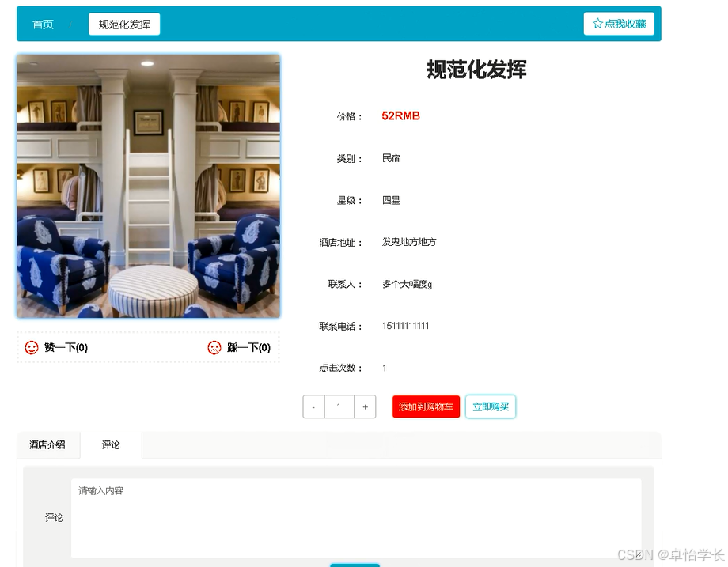Click the frowning face icon beside 踩一下
728x567 pixels.
(x=214, y=347)
